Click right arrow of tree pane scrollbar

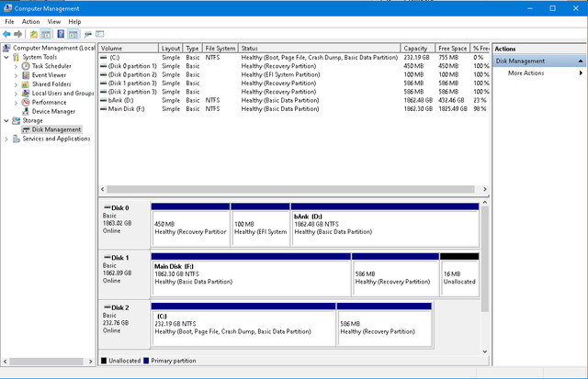(90, 362)
